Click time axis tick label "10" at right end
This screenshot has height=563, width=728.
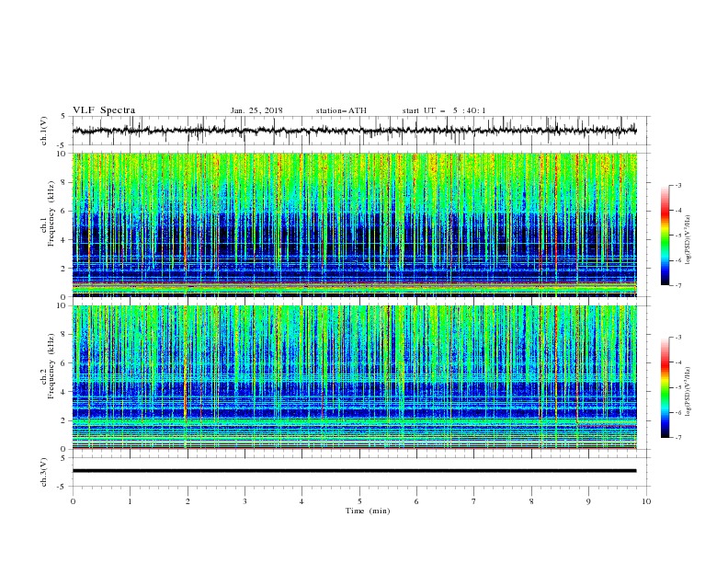tap(646, 501)
